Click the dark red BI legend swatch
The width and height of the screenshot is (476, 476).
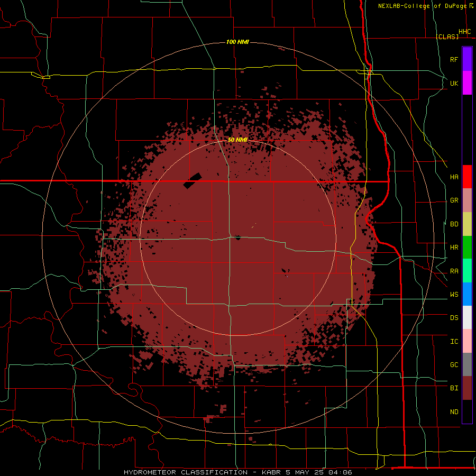(x=467, y=388)
